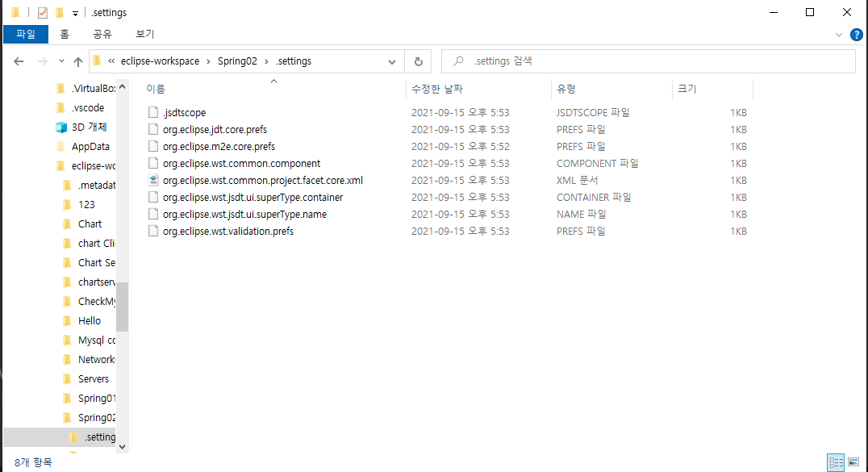Click the file icon of org.eclipse.m2e.core.prefs

(153, 146)
